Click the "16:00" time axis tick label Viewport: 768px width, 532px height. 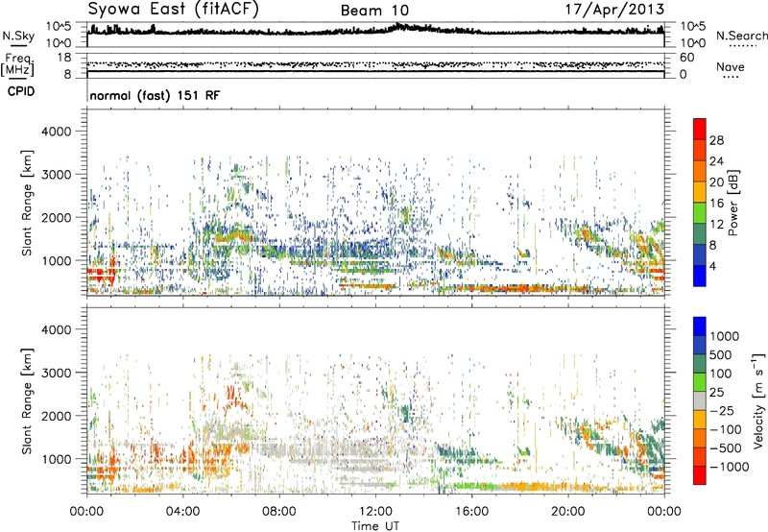(471, 512)
